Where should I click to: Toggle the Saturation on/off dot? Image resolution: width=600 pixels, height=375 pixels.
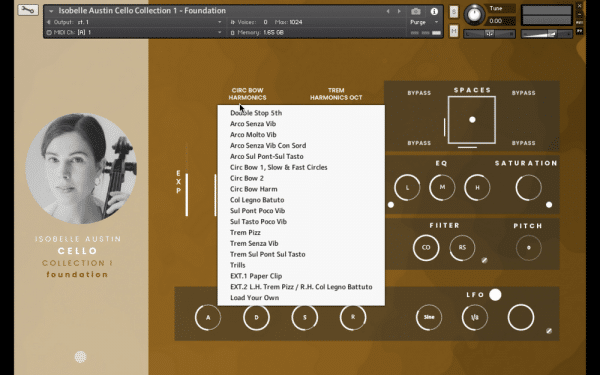(x=549, y=205)
